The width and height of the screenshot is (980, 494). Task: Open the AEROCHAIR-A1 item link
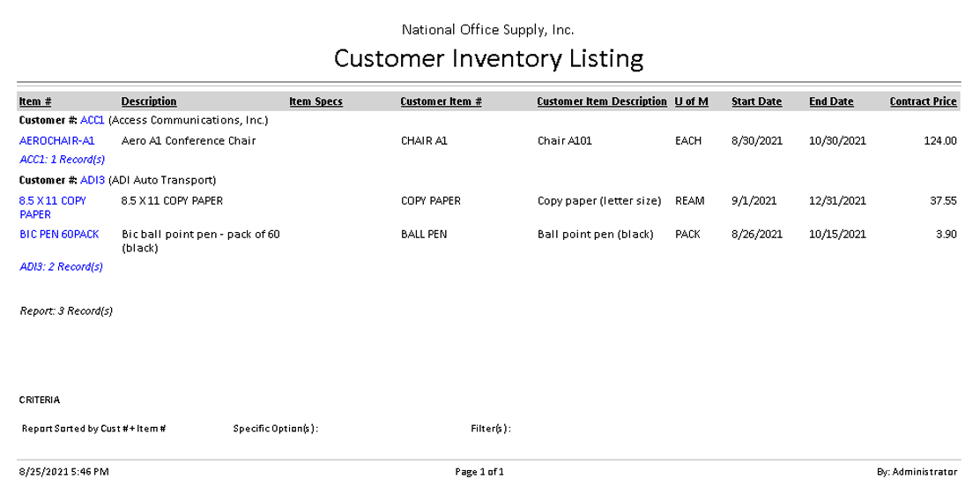(x=56, y=140)
